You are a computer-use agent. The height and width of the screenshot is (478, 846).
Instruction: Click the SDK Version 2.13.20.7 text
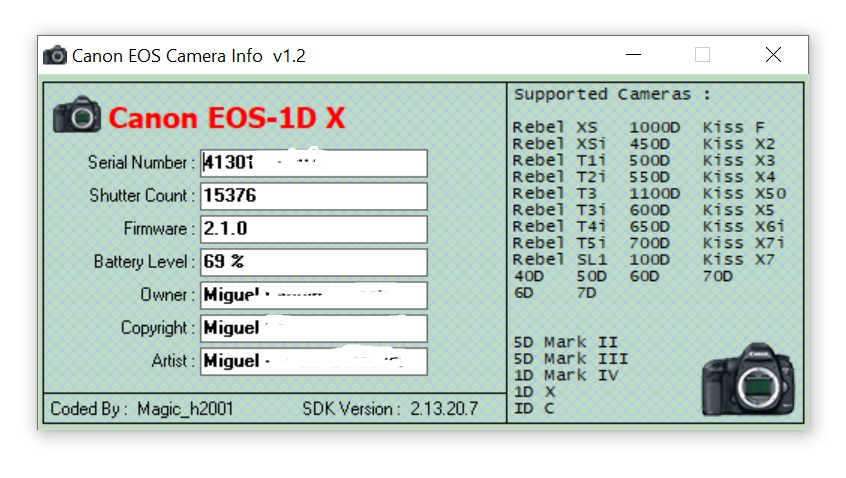point(390,409)
